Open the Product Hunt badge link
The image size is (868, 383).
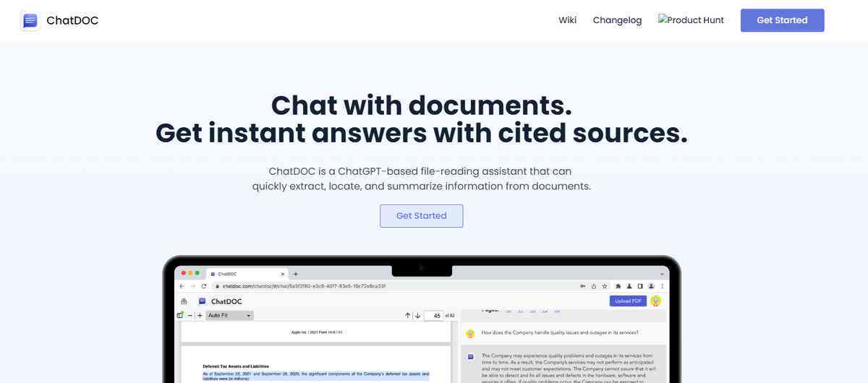691,20
